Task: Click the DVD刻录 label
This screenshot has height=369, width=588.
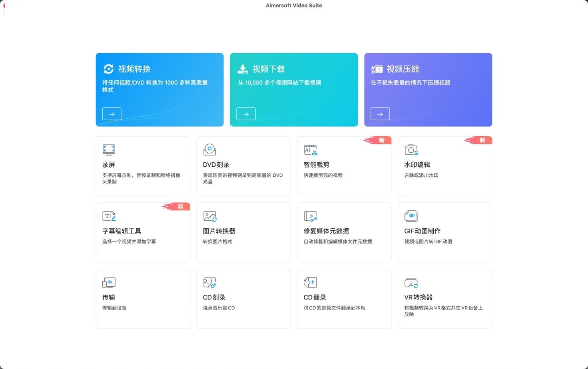Action: 216,165
